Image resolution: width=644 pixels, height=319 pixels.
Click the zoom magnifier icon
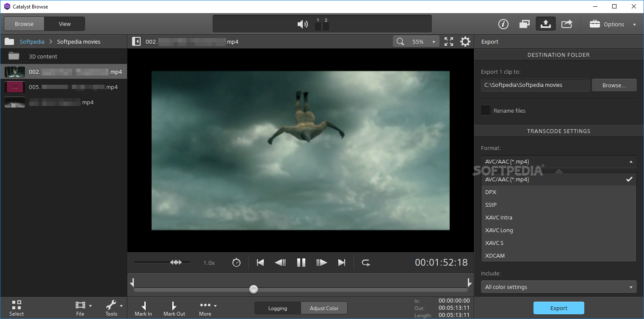[x=400, y=42]
